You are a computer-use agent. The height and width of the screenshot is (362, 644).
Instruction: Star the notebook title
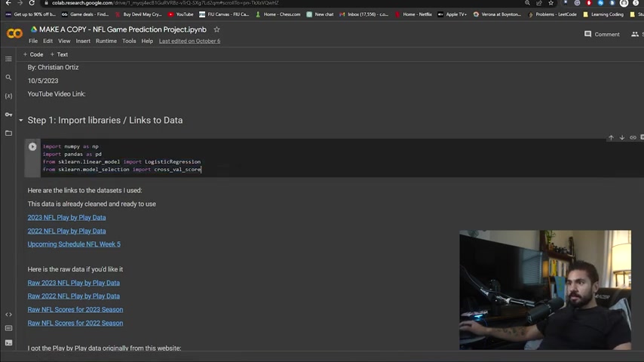coord(217,29)
